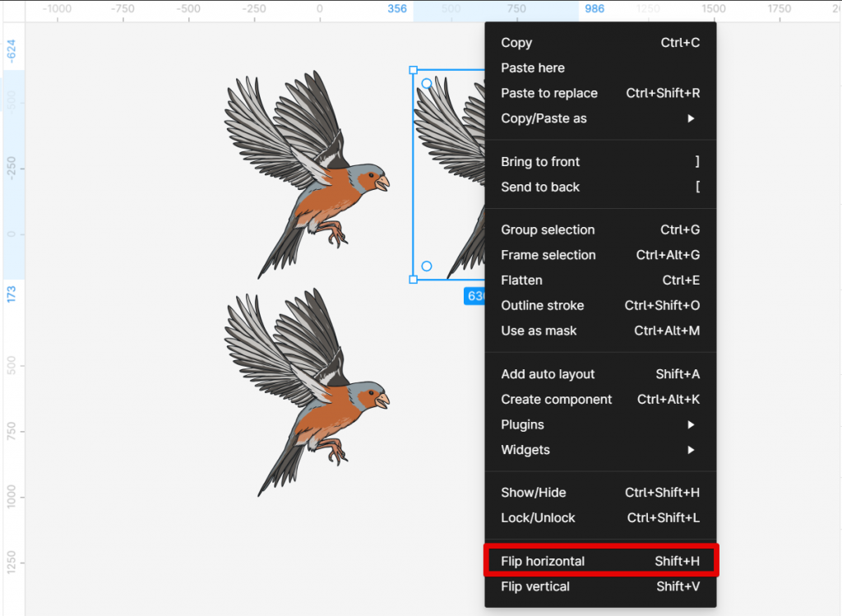The height and width of the screenshot is (616, 842).
Task: Select Send to back
Action: (540, 187)
